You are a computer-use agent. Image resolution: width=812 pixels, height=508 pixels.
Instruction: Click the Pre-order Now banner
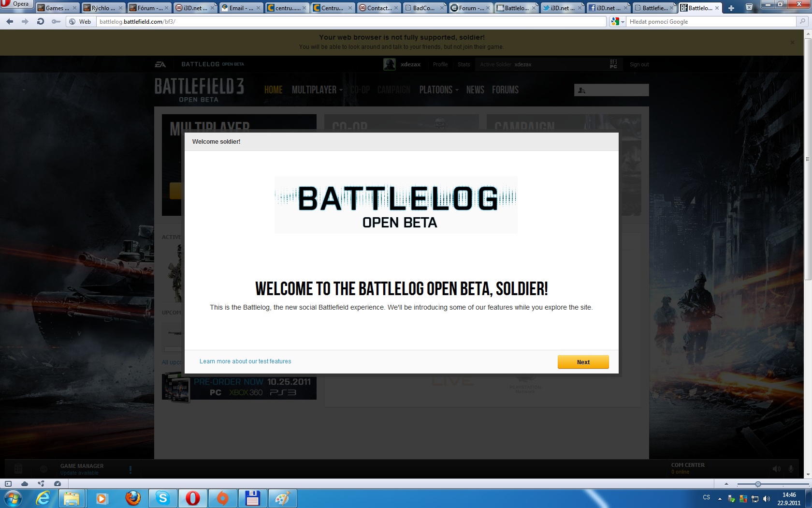239,388
